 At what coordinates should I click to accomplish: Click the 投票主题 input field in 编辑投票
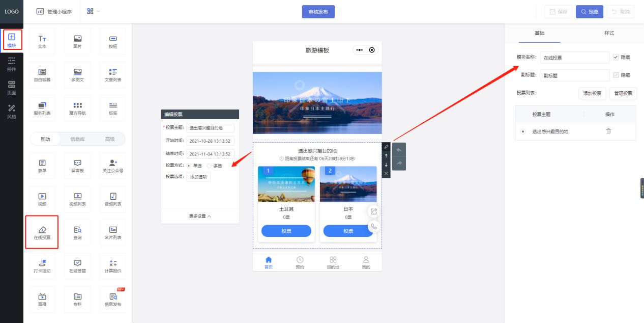211,128
